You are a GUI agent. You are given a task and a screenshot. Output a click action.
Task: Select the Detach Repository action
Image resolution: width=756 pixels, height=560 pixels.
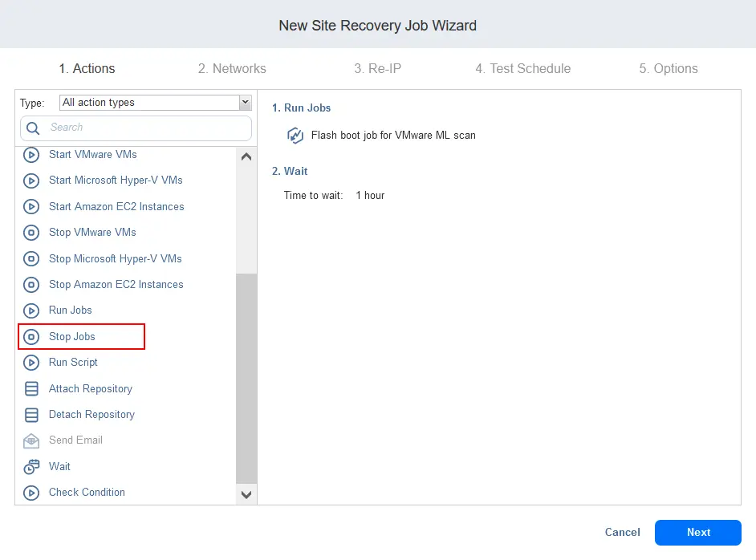click(91, 415)
